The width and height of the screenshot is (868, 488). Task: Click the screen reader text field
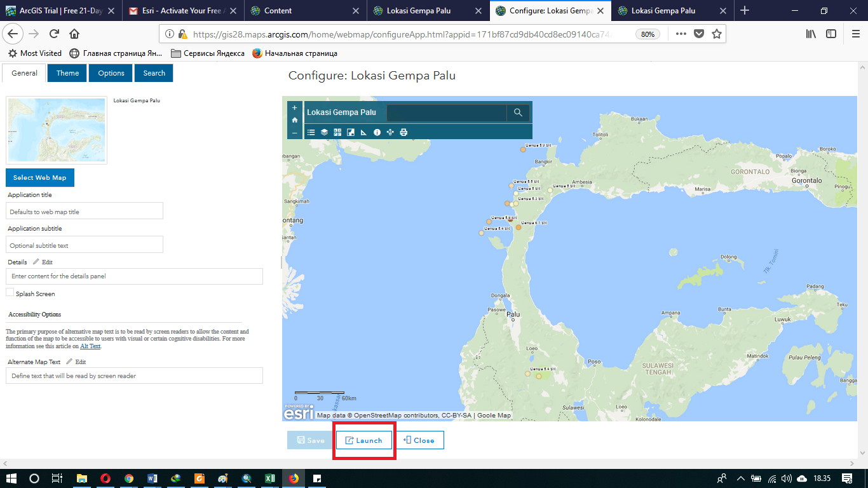tap(134, 376)
